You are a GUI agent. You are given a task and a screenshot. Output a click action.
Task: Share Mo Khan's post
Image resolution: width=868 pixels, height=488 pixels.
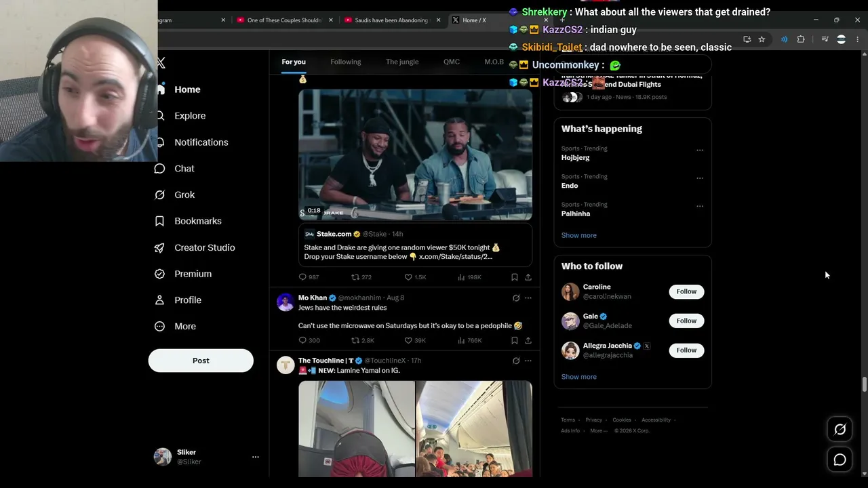[528, 340]
